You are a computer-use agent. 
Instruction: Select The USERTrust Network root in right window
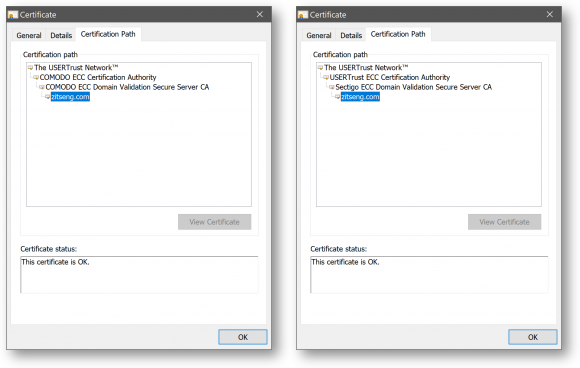[x=366, y=68]
